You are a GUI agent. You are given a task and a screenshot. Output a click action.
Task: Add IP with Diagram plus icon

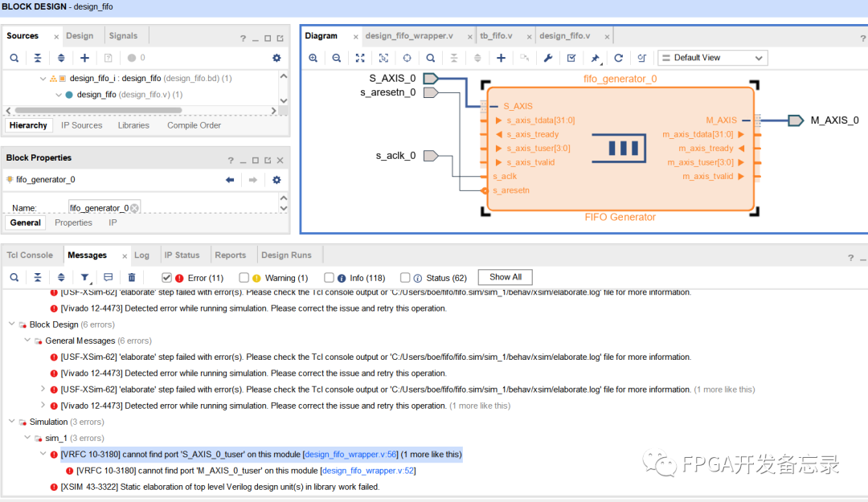(x=501, y=58)
